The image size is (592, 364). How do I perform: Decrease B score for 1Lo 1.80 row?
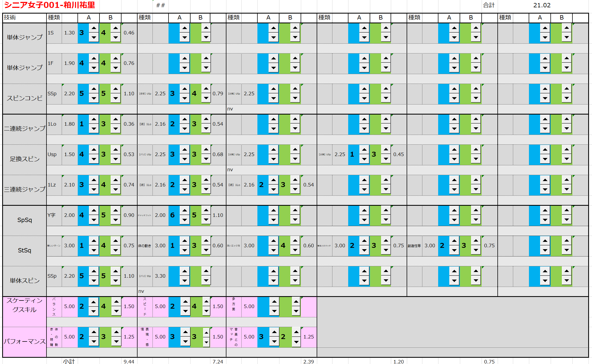click(x=116, y=129)
